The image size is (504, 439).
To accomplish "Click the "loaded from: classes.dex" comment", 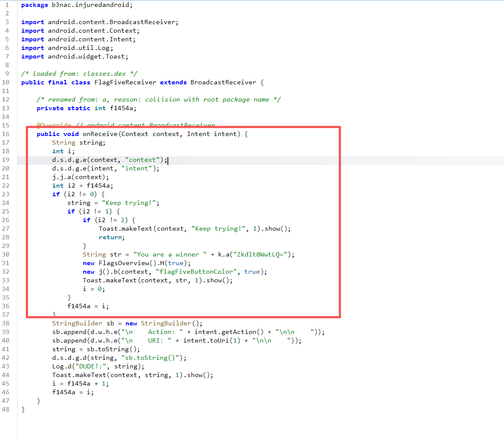I will click(79, 74).
